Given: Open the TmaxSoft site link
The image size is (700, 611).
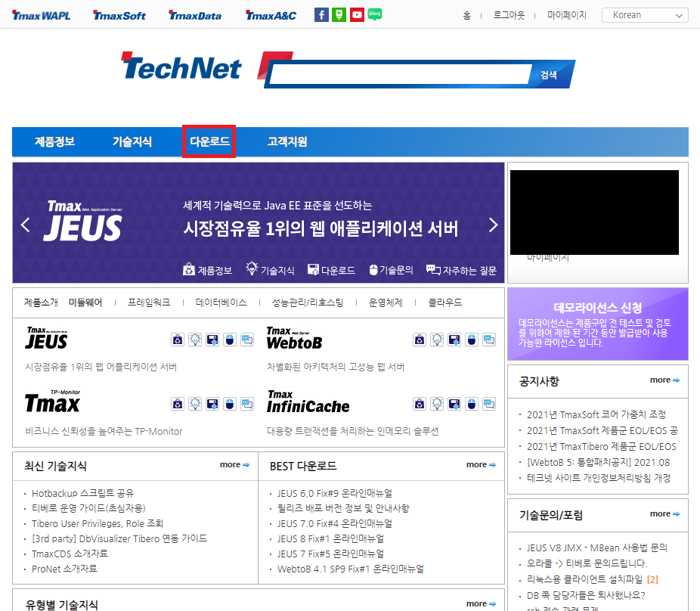Looking at the screenshot, I should [x=119, y=16].
